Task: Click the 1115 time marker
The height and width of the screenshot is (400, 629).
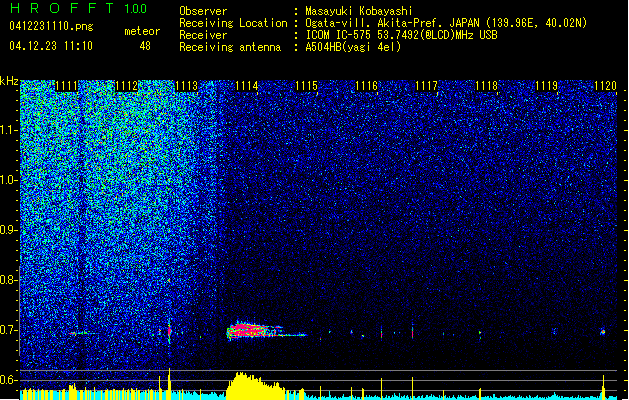Action: 306,86
